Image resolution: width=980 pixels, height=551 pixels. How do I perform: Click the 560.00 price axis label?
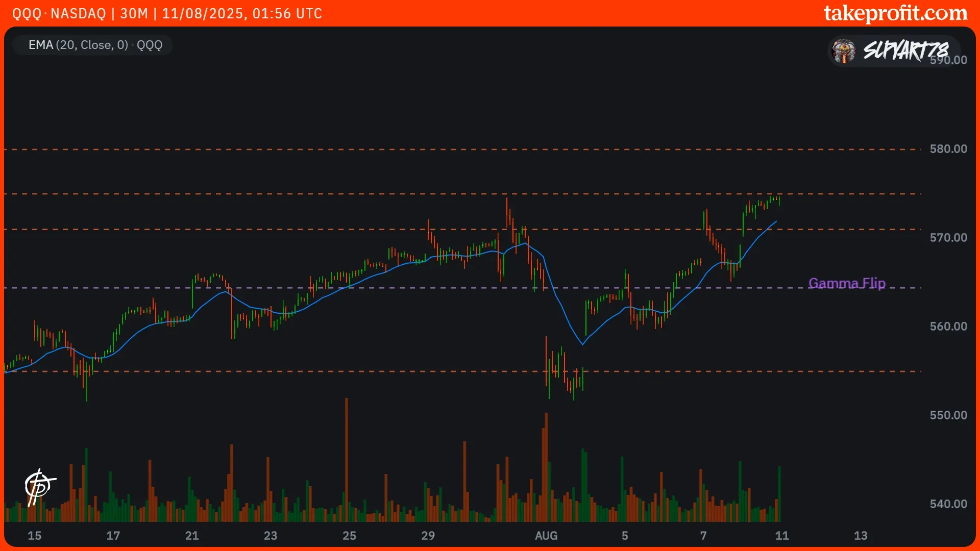coord(948,327)
